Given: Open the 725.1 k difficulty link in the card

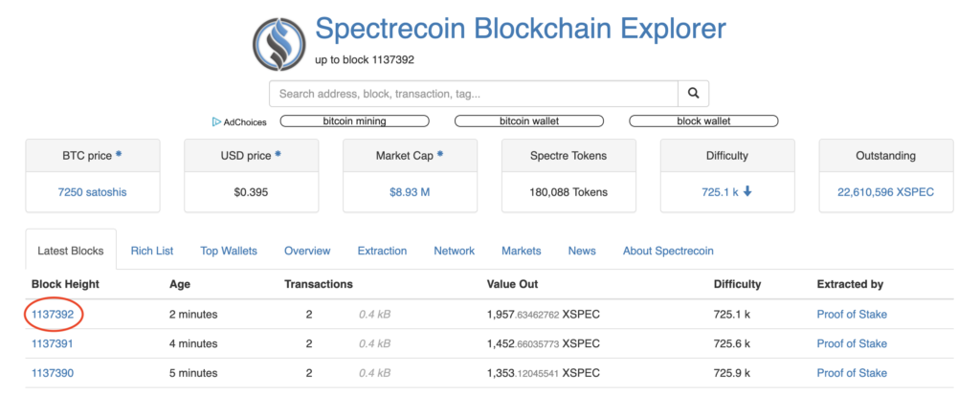Looking at the screenshot, I should point(720,192).
